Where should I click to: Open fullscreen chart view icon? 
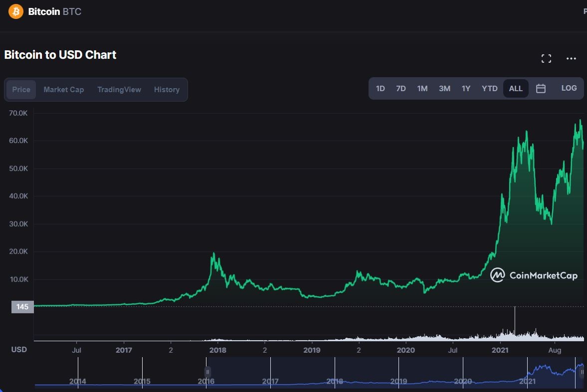coord(546,59)
